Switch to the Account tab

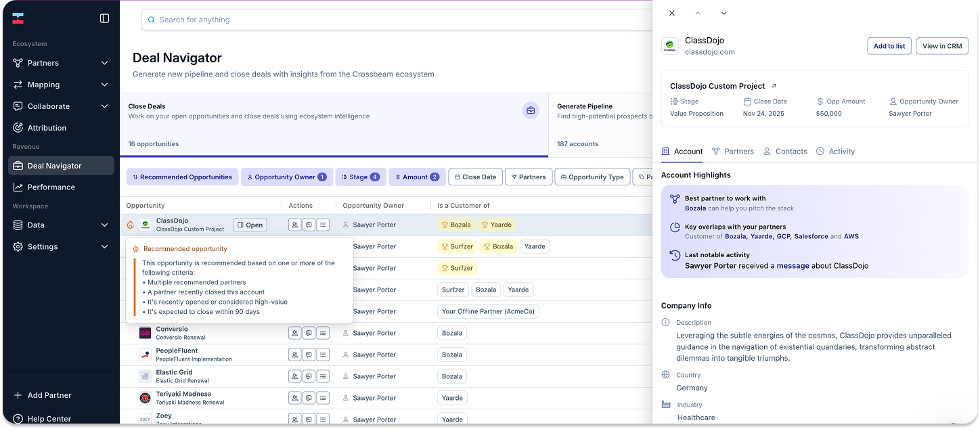click(x=682, y=151)
